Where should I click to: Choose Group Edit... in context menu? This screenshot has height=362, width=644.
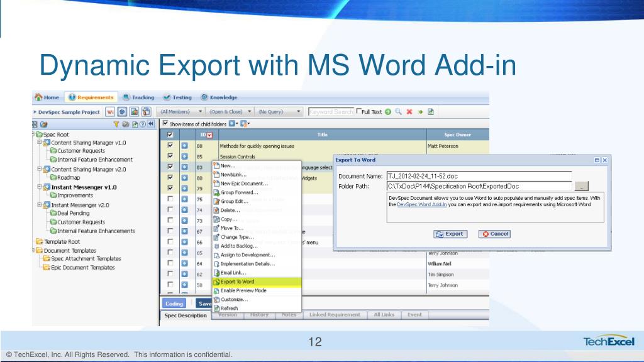[x=257, y=201]
